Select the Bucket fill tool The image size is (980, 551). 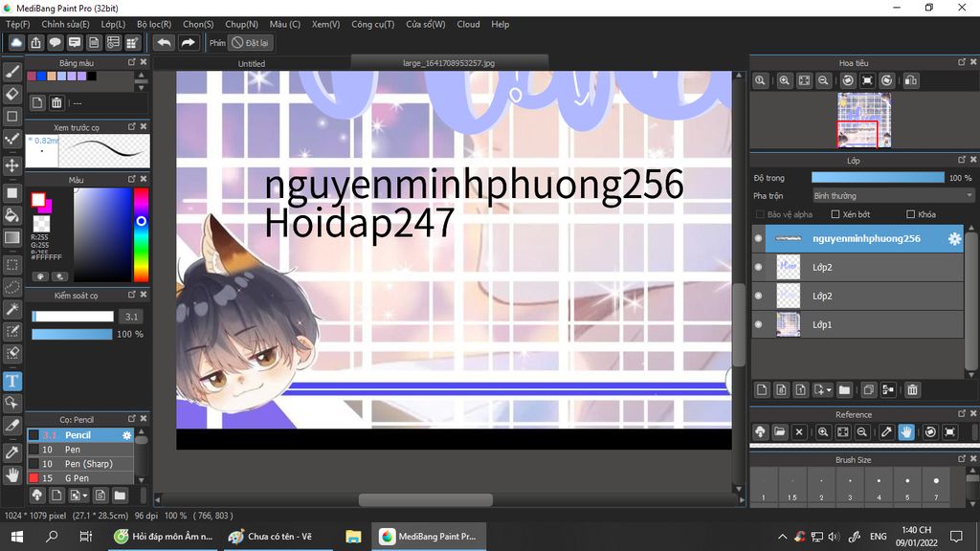coord(11,215)
